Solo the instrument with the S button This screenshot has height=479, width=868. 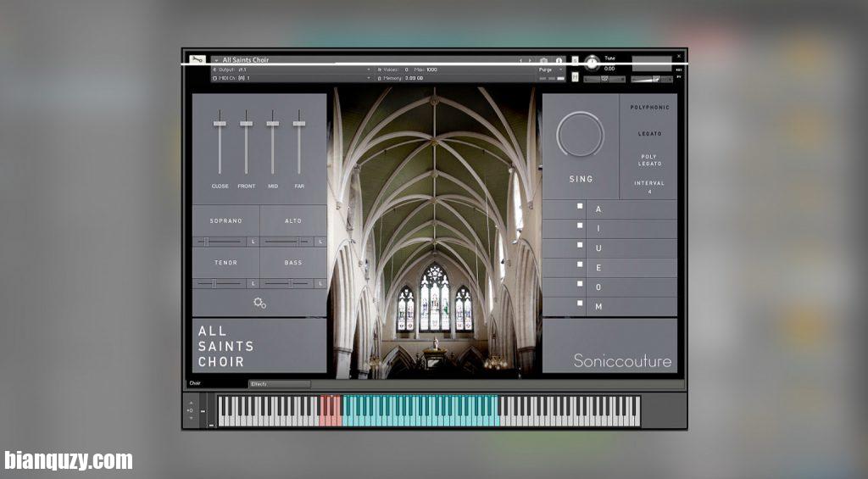click(575, 60)
